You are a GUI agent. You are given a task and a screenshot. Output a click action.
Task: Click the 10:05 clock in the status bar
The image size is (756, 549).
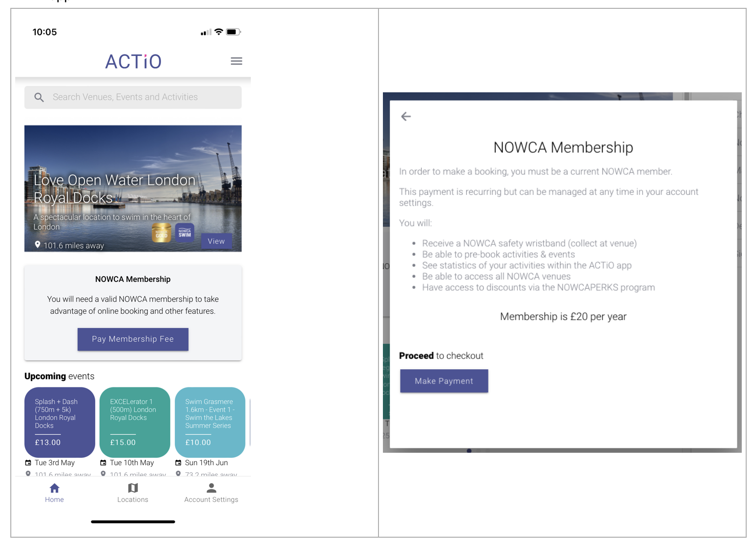(45, 32)
